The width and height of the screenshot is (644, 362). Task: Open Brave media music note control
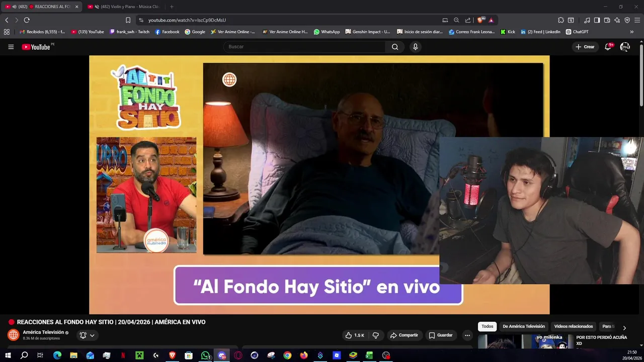pyautogui.click(x=587, y=20)
